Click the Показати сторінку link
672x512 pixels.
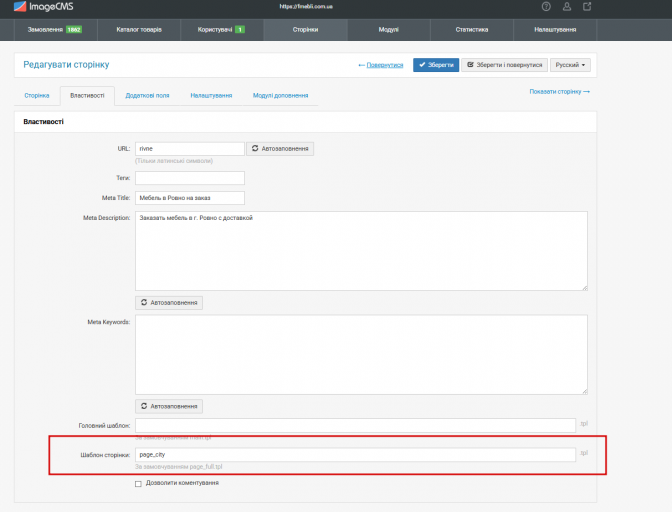click(x=559, y=92)
